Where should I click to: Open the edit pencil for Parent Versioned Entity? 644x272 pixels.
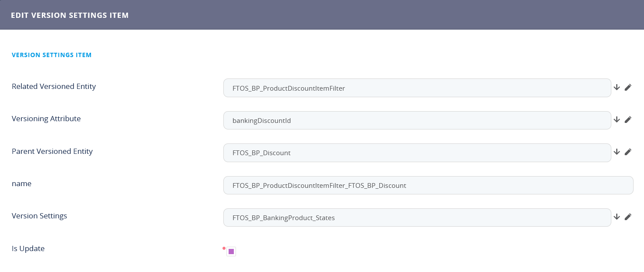tap(628, 152)
